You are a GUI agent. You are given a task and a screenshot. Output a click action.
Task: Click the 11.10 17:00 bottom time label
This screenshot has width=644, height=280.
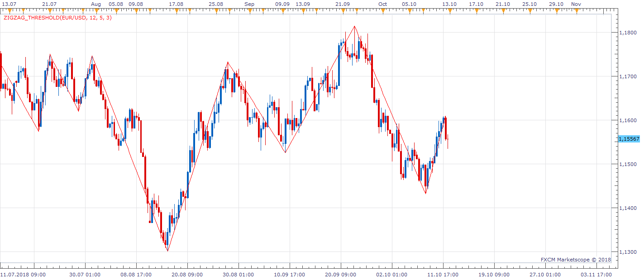pyautogui.click(x=443, y=275)
